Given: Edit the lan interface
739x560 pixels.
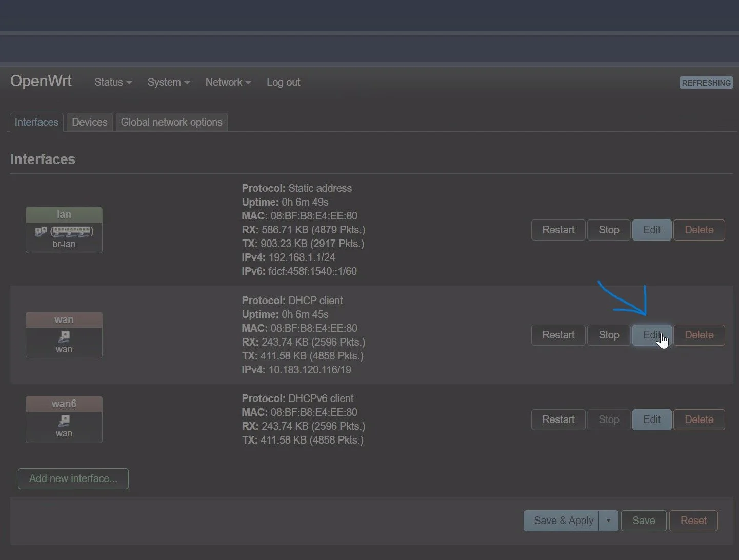Looking at the screenshot, I should 652,230.
